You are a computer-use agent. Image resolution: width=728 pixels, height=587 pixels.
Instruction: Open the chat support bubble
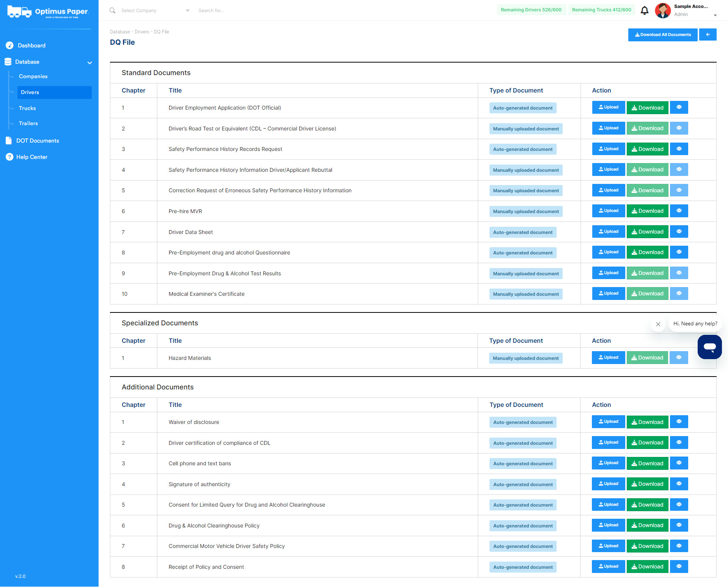pos(709,347)
